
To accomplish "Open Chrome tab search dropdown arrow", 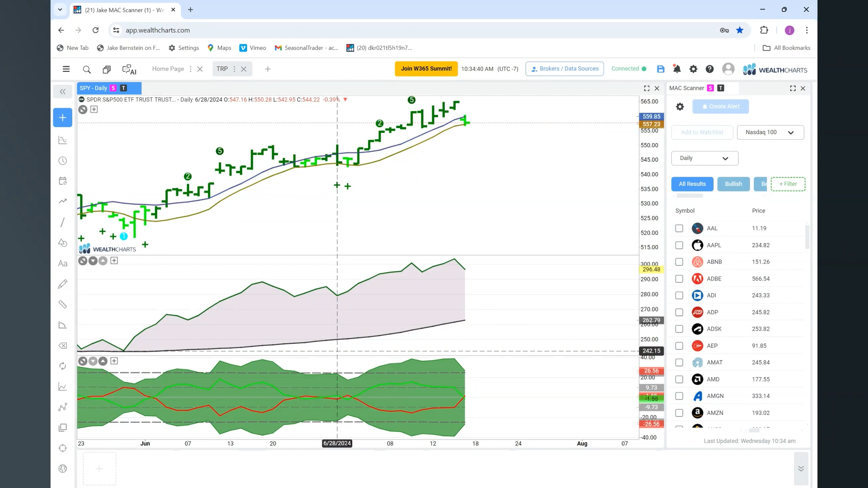I will click(60, 9).
